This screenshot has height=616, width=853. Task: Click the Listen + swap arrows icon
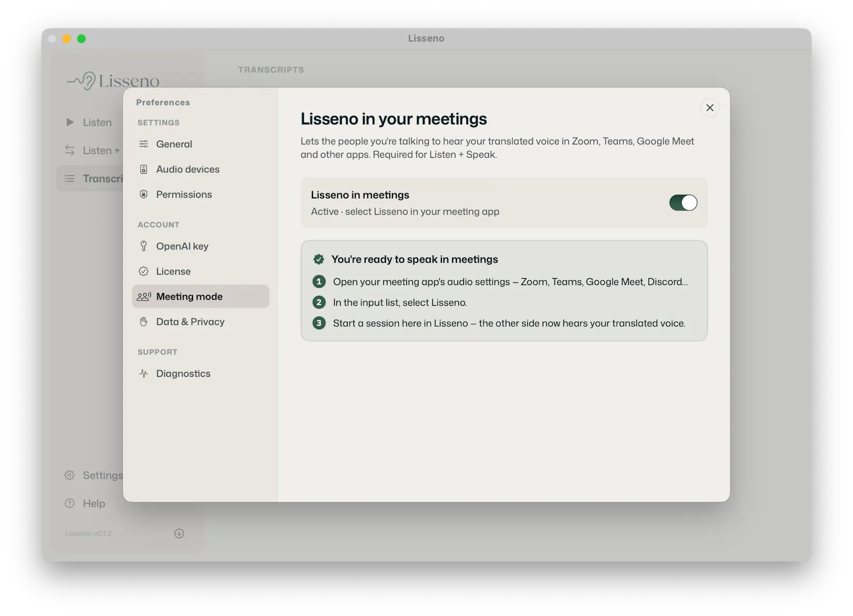tap(70, 150)
